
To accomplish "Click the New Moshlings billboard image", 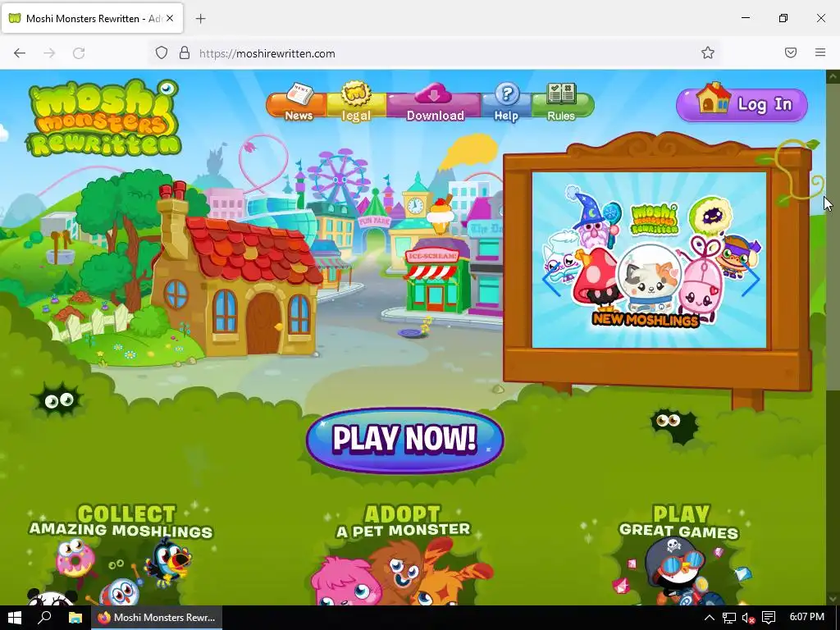I will tap(649, 259).
